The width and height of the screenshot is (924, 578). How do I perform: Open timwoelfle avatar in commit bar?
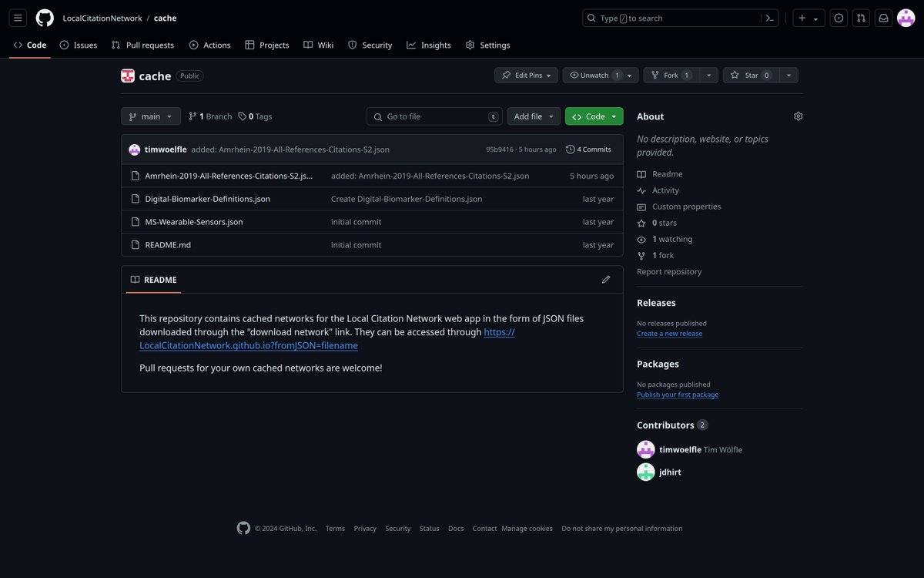[135, 150]
